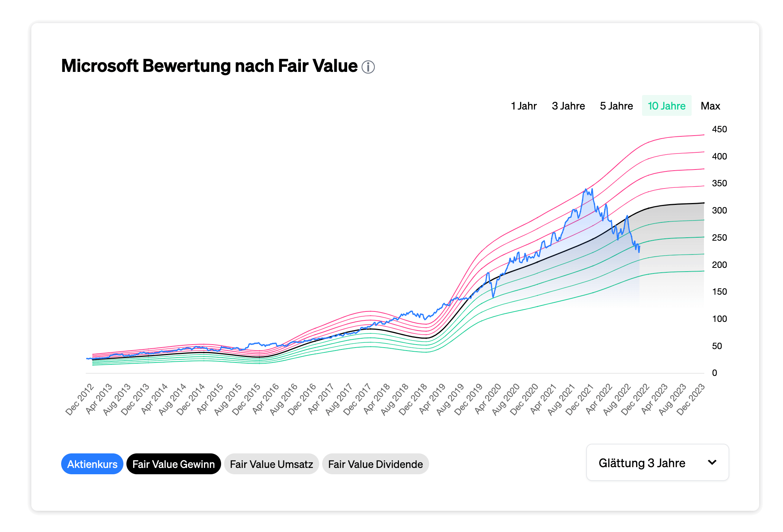Screen dimensions: 783x532
Task: Click the Apr 2020 x-axis label
Action: click(x=488, y=399)
